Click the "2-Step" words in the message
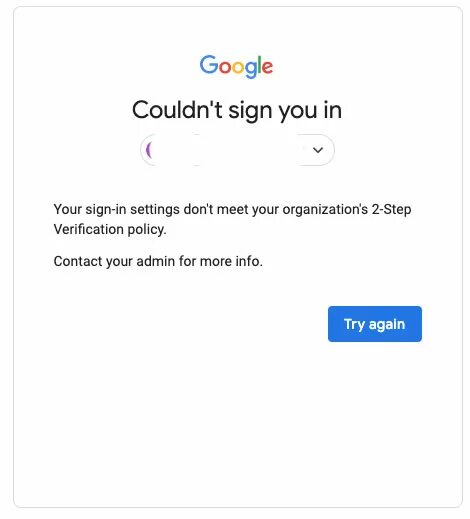 coord(391,210)
